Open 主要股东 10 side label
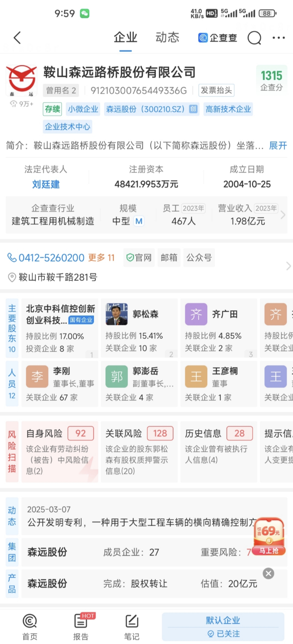Screen dimensions: 293x644 pos(12,328)
